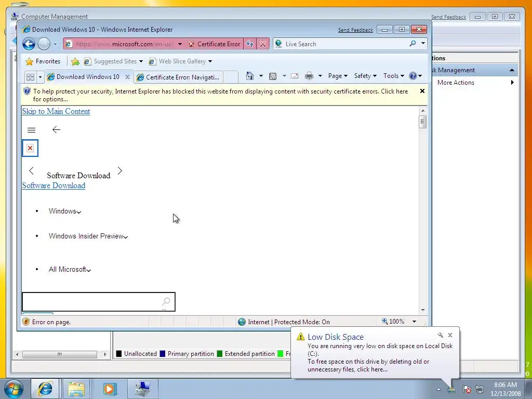Click the right chevron after Software Download
This screenshot has width=532, height=399.
pos(120,170)
